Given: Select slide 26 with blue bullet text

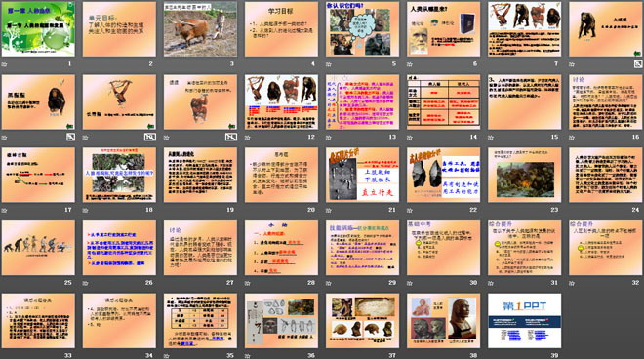Looking at the screenshot, I should click(119, 248).
